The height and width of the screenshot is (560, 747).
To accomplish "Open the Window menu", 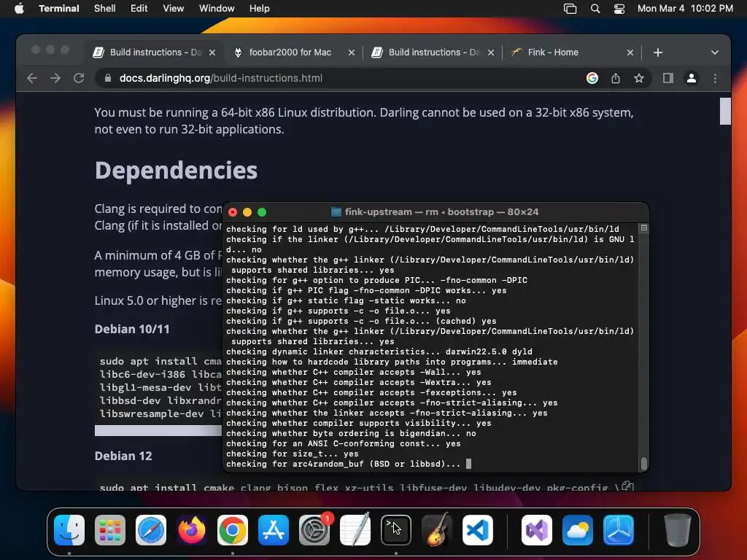I will [x=217, y=9].
